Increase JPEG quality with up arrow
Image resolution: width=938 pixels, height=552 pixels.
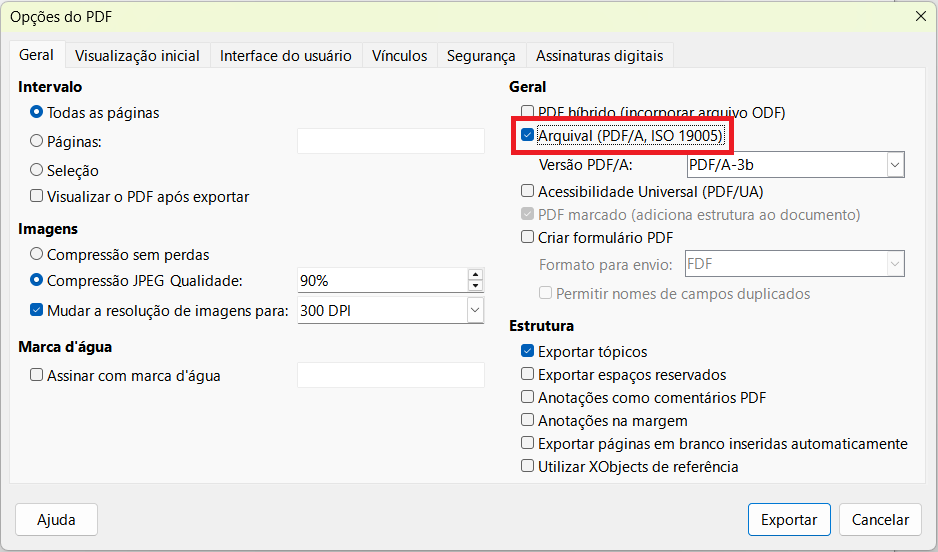(x=475, y=275)
